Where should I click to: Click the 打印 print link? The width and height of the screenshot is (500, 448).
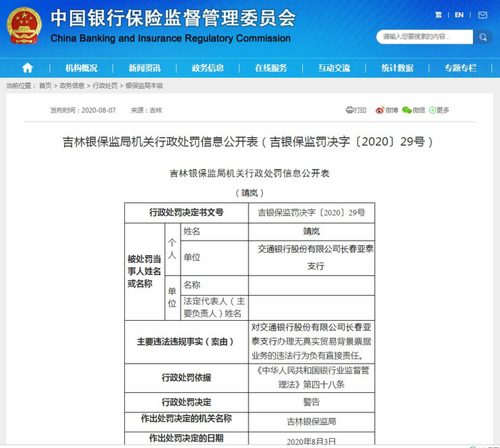pyautogui.click(x=360, y=110)
